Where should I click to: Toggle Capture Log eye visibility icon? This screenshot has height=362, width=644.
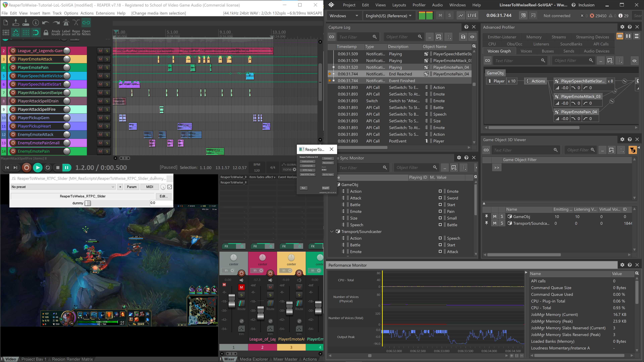(x=472, y=37)
